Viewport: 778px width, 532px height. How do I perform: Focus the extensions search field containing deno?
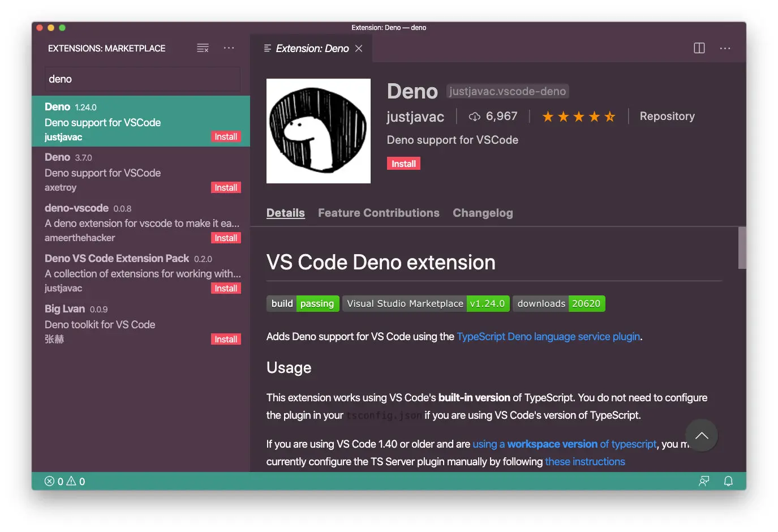coord(143,79)
